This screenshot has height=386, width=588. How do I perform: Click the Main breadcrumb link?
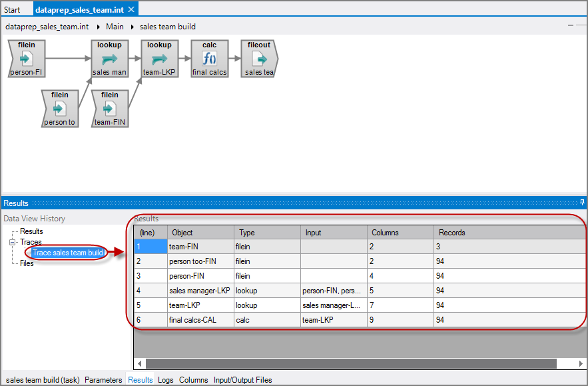tap(115, 27)
